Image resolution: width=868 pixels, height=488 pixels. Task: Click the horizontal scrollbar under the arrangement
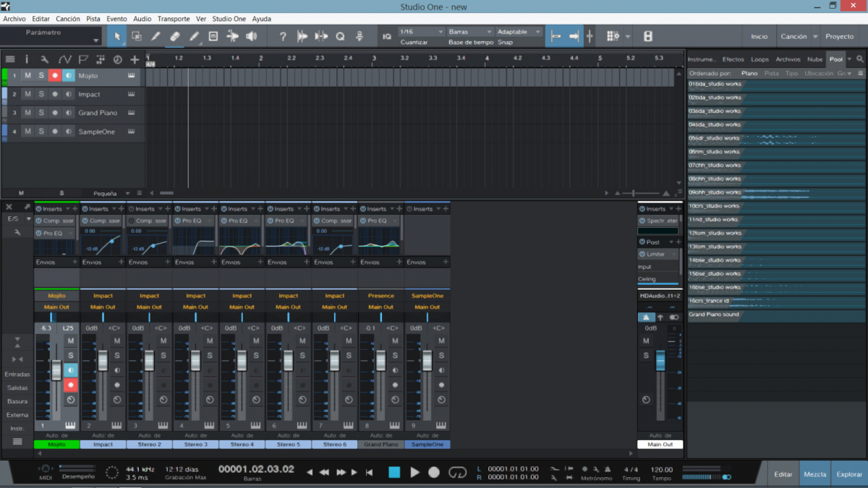coord(167,193)
